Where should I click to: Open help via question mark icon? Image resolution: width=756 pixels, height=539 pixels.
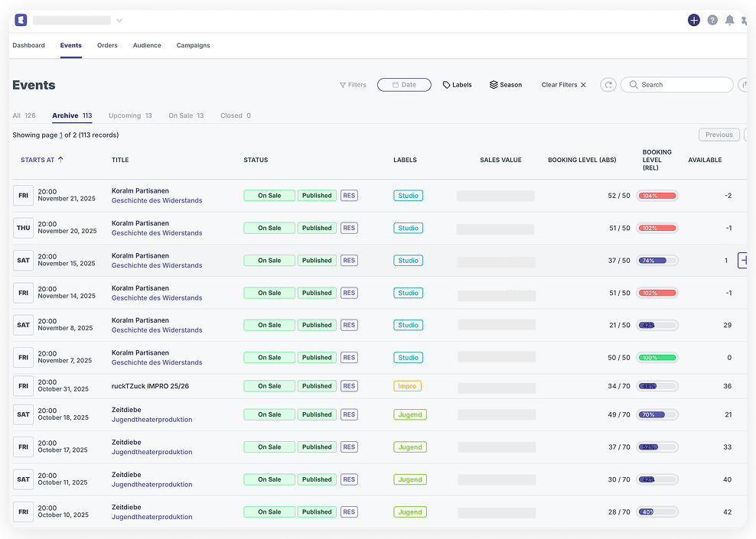712,21
